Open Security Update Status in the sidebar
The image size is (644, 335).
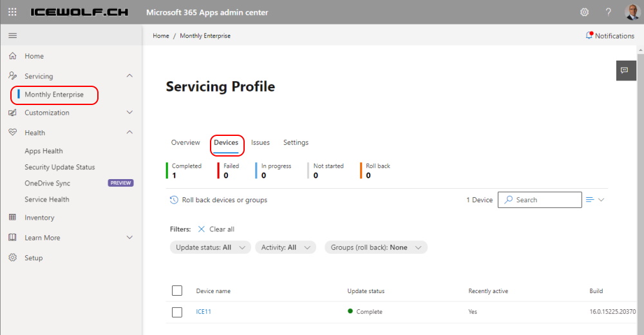click(59, 167)
